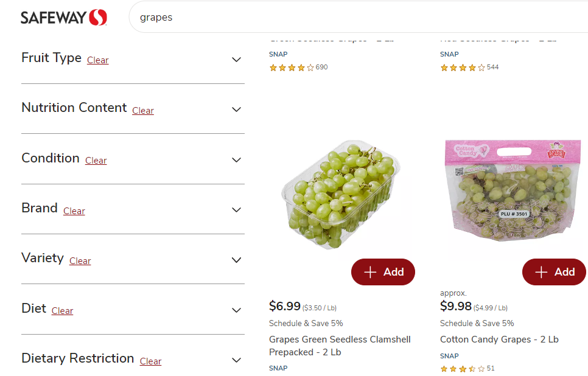This screenshot has height=376, width=588.
Task: Clear the Variety filter
Action: click(80, 261)
